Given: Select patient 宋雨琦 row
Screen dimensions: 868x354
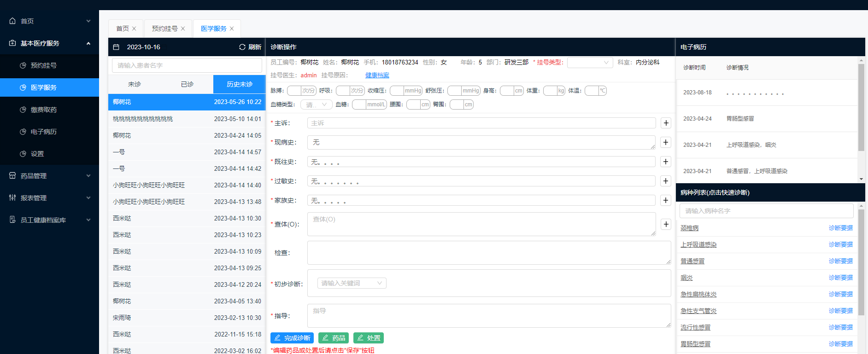Looking at the screenshot, I should 187,318.
